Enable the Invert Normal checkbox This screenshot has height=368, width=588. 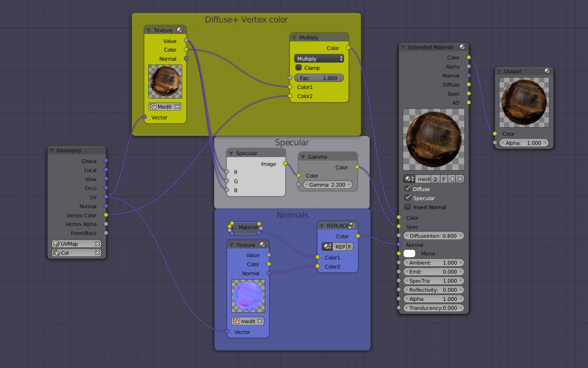408,207
